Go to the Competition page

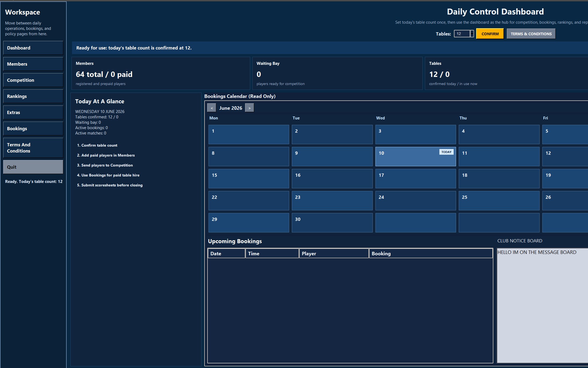[33, 80]
